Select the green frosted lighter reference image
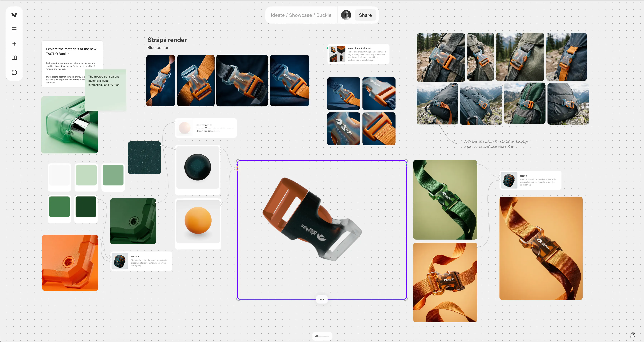Screen dimensions: 644x342 tap(69, 125)
